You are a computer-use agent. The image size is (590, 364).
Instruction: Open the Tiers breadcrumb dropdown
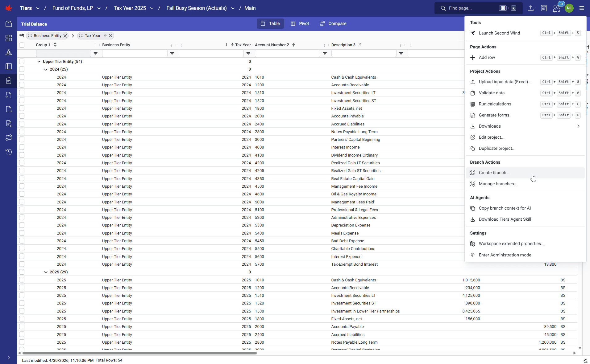click(x=38, y=8)
